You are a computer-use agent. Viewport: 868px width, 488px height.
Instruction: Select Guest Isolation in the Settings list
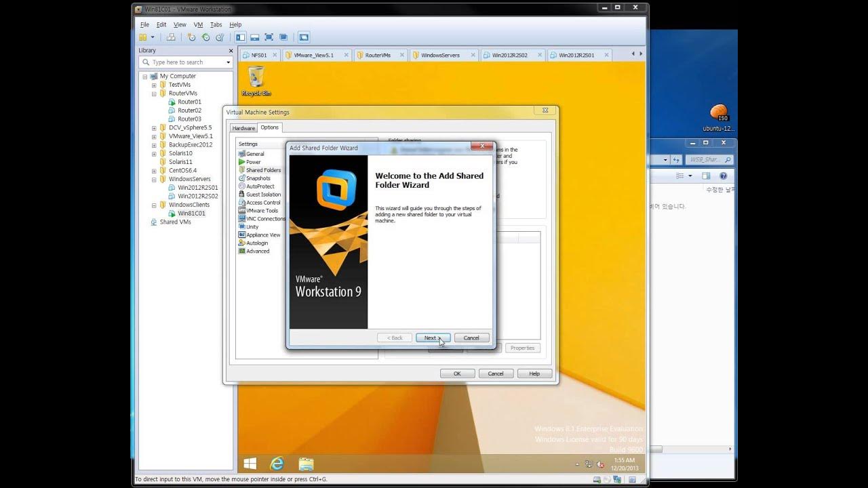(263, 195)
